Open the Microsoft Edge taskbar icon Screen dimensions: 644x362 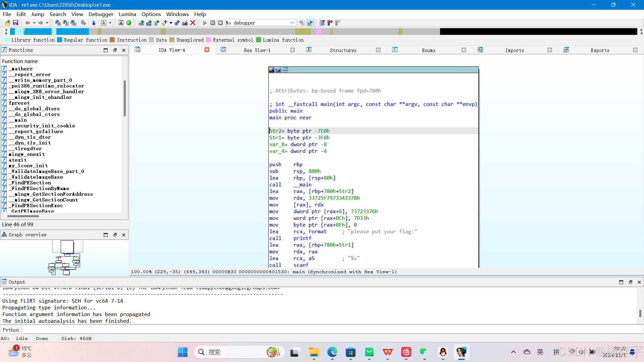332,352
